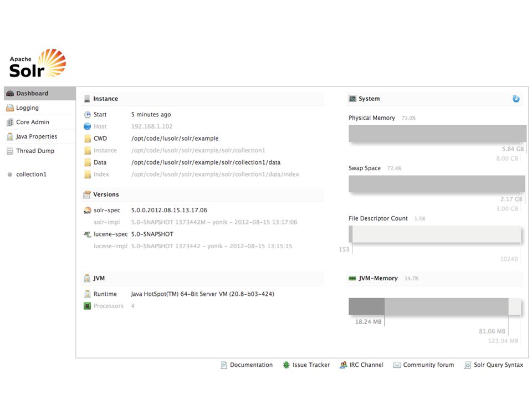Click the Runtime jar icon

pyautogui.click(x=87, y=294)
